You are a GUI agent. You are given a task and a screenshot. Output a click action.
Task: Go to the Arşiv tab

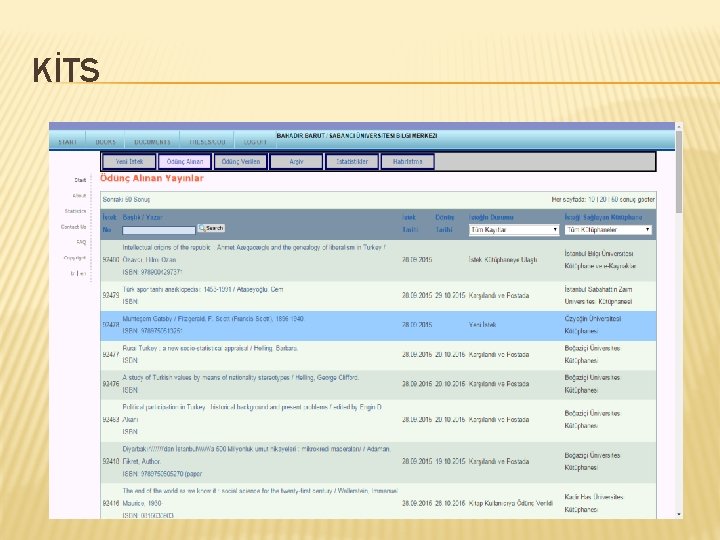point(296,162)
